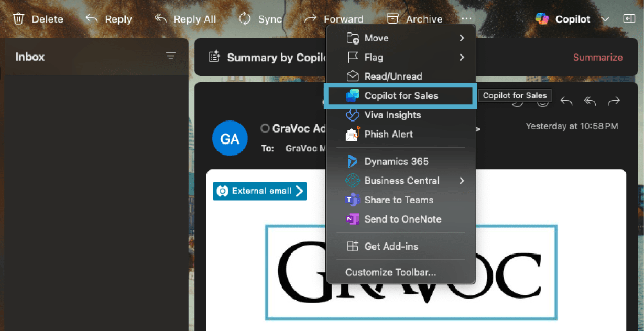
Task: Click the Delete trash icon
Action: [19, 18]
